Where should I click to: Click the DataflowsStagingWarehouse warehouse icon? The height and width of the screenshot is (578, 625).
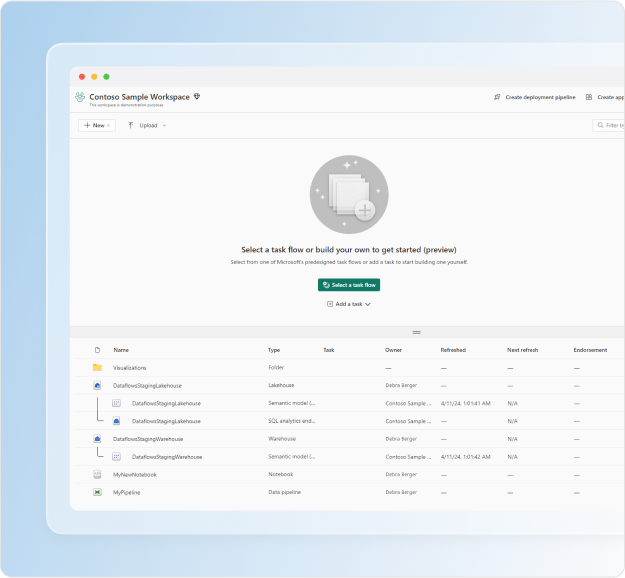tap(97, 438)
